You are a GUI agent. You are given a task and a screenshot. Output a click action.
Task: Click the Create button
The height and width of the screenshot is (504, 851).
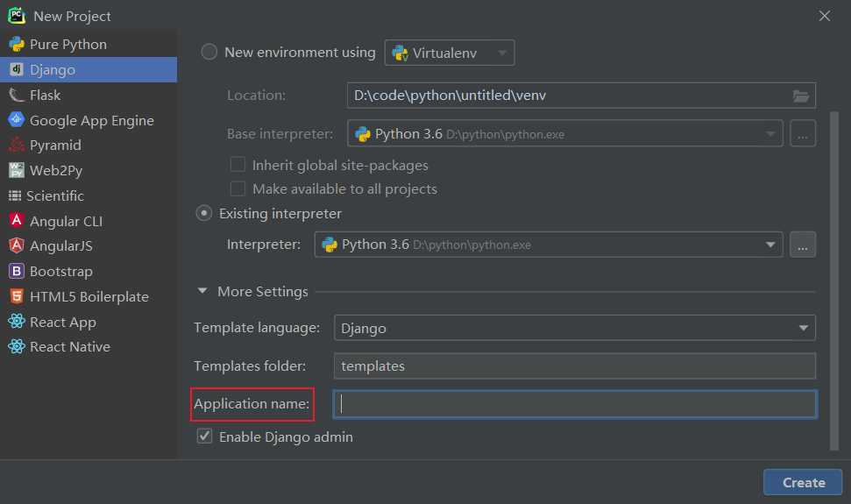coord(803,482)
